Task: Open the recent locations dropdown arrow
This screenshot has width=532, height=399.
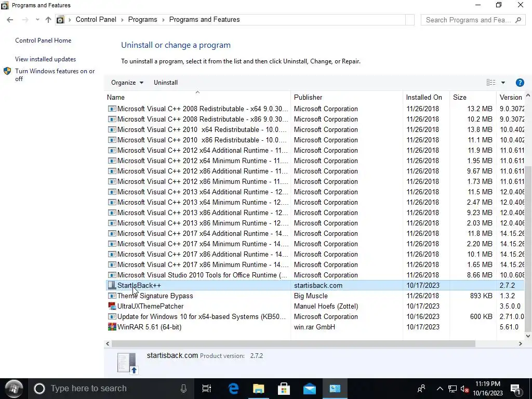Action: (37, 20)
